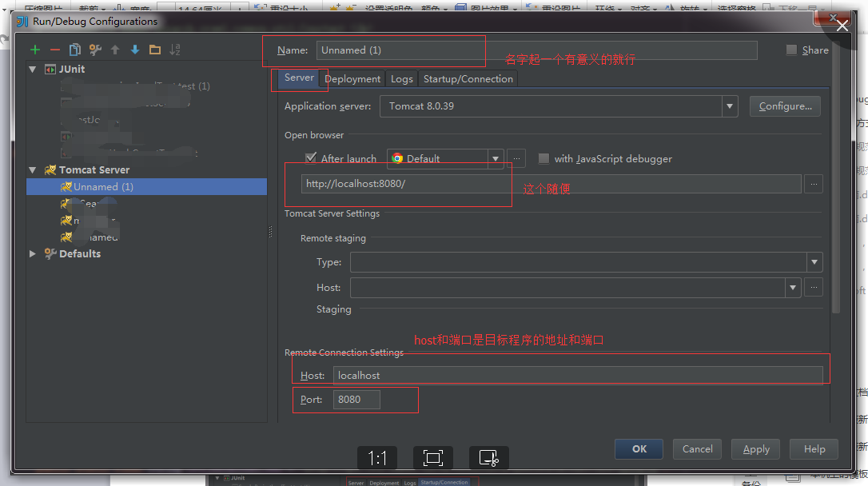Click the Help button
The width and height of the screenshot is (868, 486).
pyautogui.click(x=814, y=449)
